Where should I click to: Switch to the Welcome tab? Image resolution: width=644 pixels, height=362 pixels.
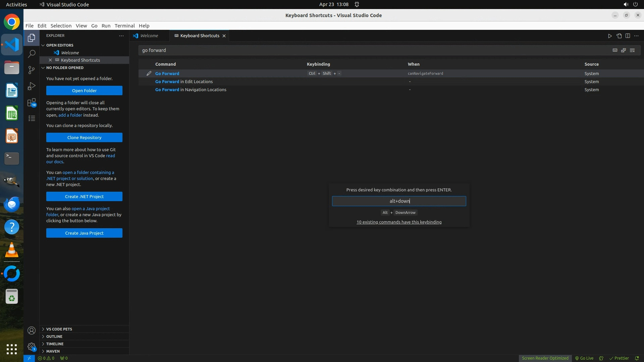coord(149,36)
